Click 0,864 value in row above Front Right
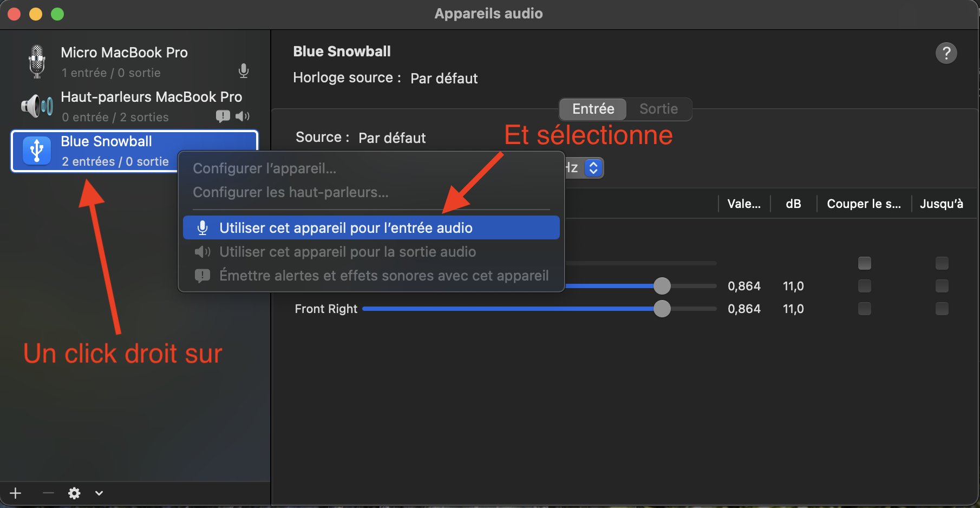 pos(744,286)
